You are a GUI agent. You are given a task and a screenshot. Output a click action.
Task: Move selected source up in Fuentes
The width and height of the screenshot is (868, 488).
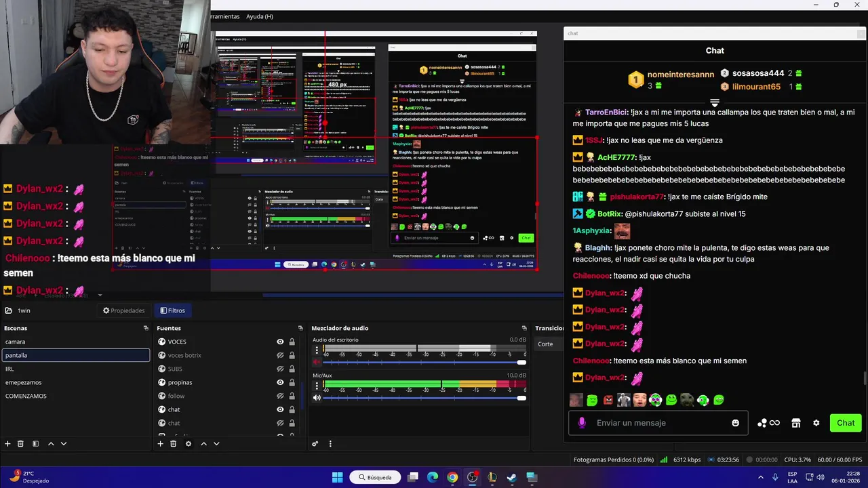pyautogui.click(x=203, y=444)
